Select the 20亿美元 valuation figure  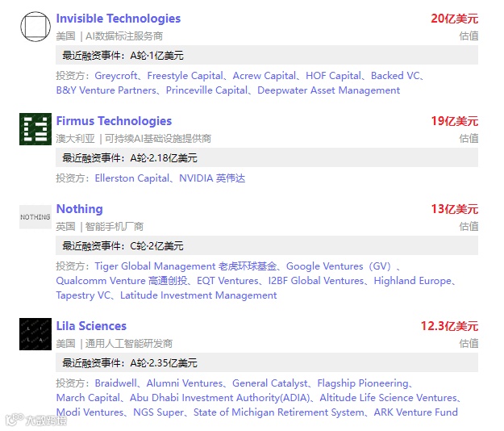click(455, 19)
